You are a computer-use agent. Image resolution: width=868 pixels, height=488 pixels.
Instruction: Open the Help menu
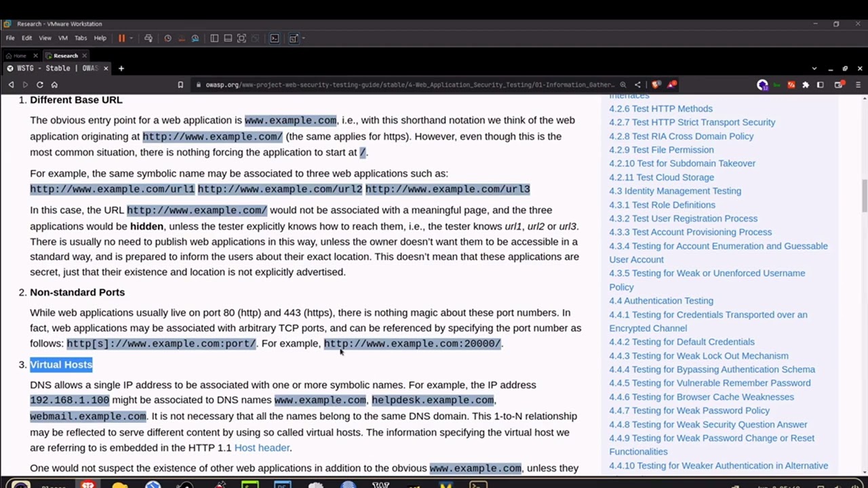pyautogui.click(x=100, y=38)
